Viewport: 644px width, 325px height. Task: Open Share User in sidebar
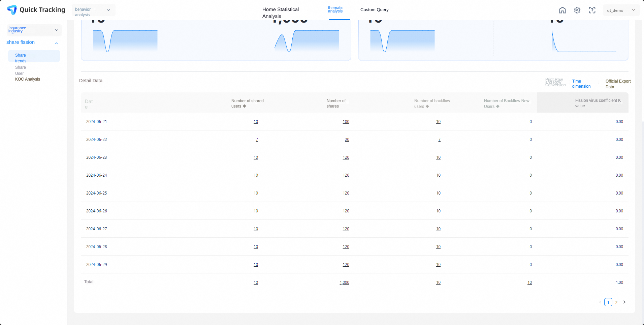point(21,70)
